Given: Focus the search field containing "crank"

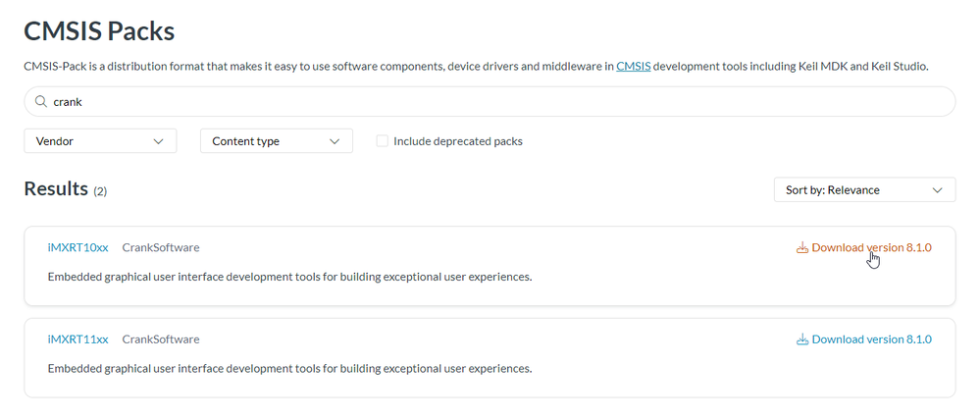Looking at the screenshot, I should [490, 101].
